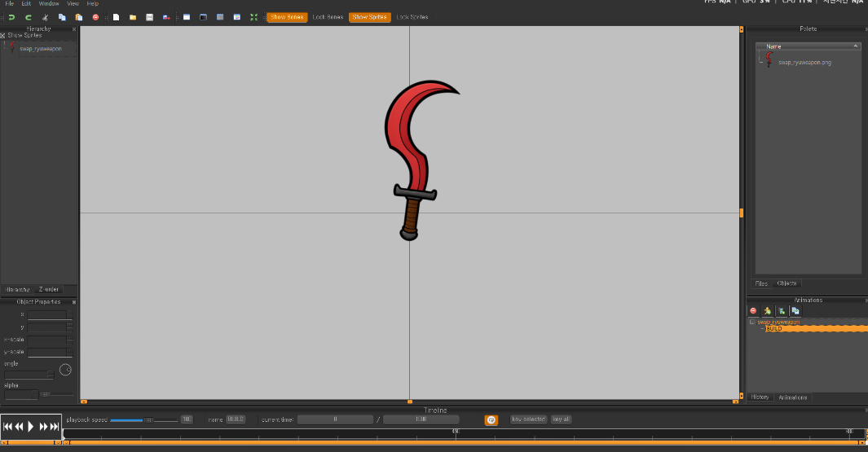
Task: Save the project with floppy disk icon
Action: [150, 17]
